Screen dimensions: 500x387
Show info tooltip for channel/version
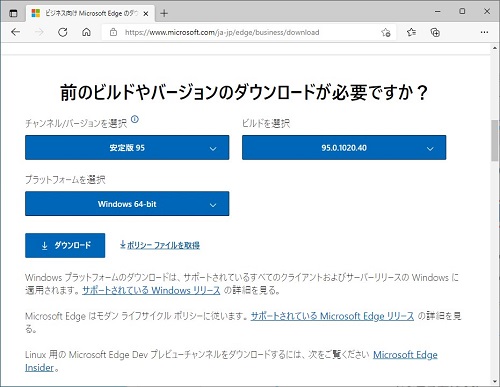pyautogui.click(x=135, y=119)
